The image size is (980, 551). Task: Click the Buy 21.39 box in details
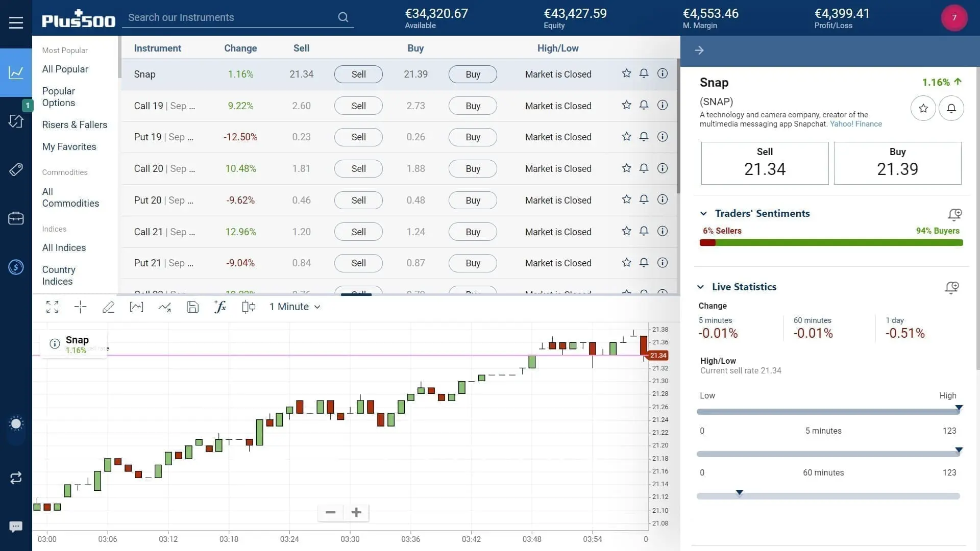(897, 163)
